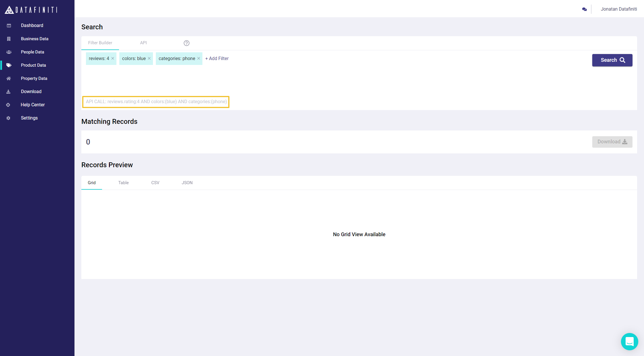This screenshot has width=644, height=356.
Task: Open the Intercom chat bubble widget
Action: tap(629, 341)
